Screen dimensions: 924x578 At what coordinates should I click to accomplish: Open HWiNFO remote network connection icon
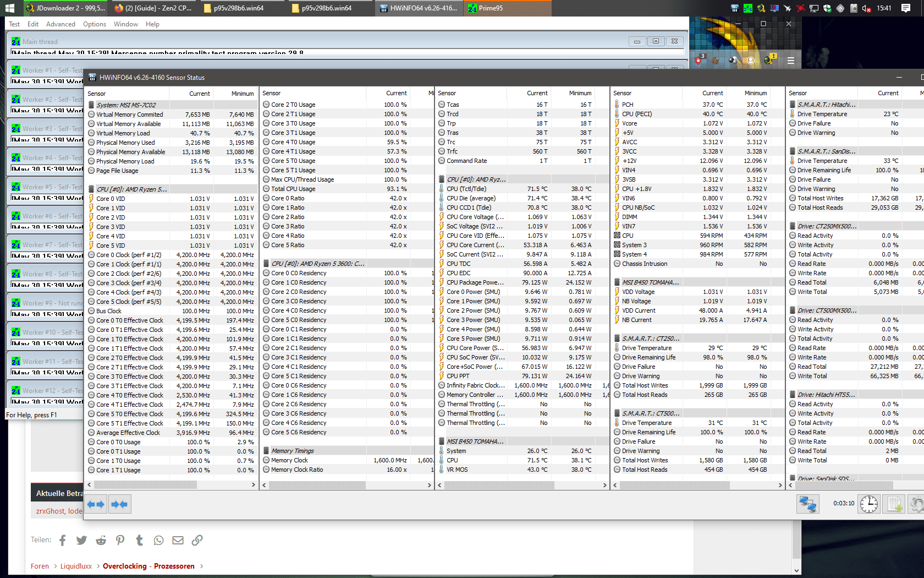point(808,504)
